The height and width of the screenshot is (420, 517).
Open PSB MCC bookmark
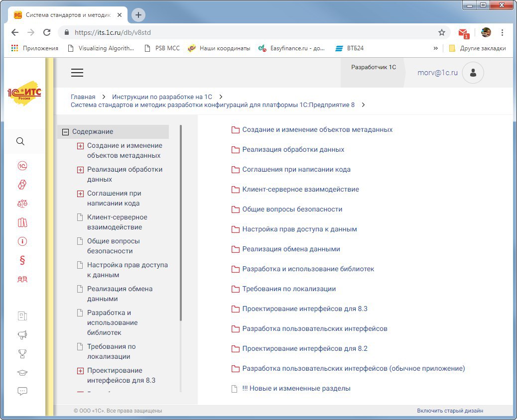(162, 48)
